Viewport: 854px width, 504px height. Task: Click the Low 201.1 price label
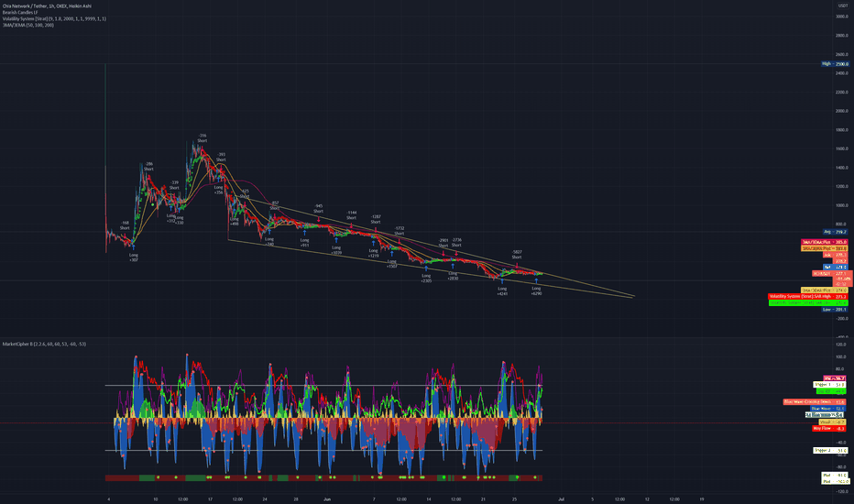pos(835,310)
